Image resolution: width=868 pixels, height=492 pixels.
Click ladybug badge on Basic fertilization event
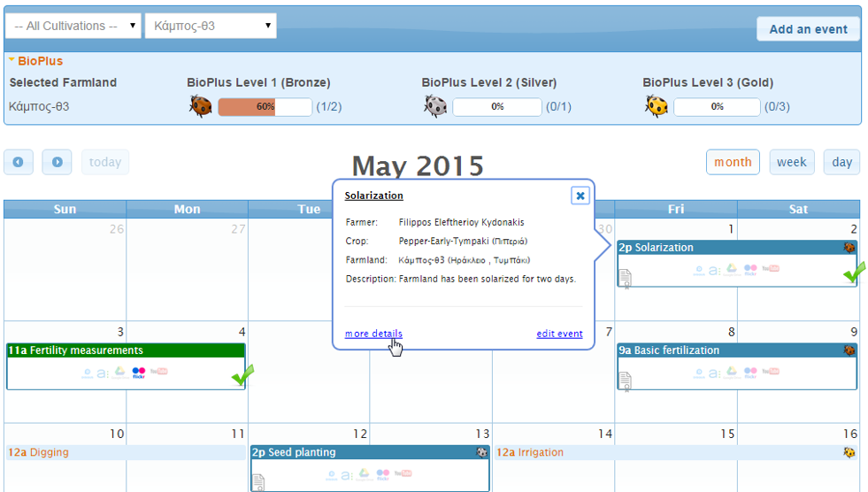click(849, 350)
